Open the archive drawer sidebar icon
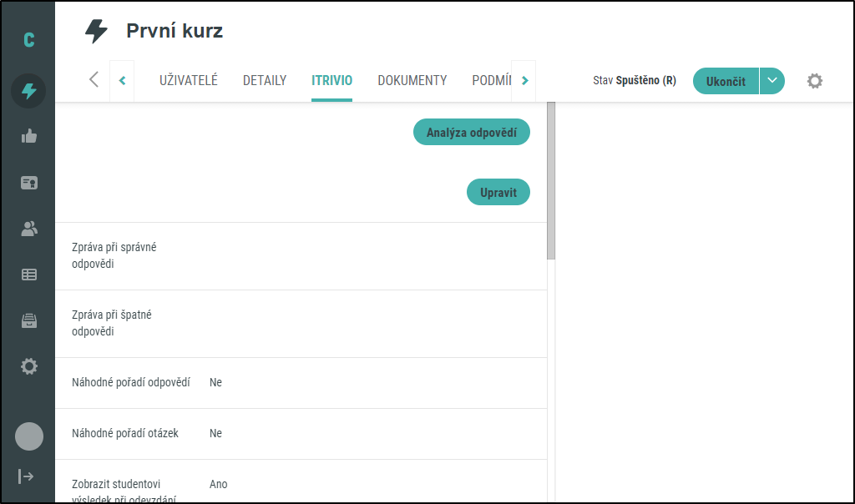This screenshot has width=855, height=504. (28, 320)
